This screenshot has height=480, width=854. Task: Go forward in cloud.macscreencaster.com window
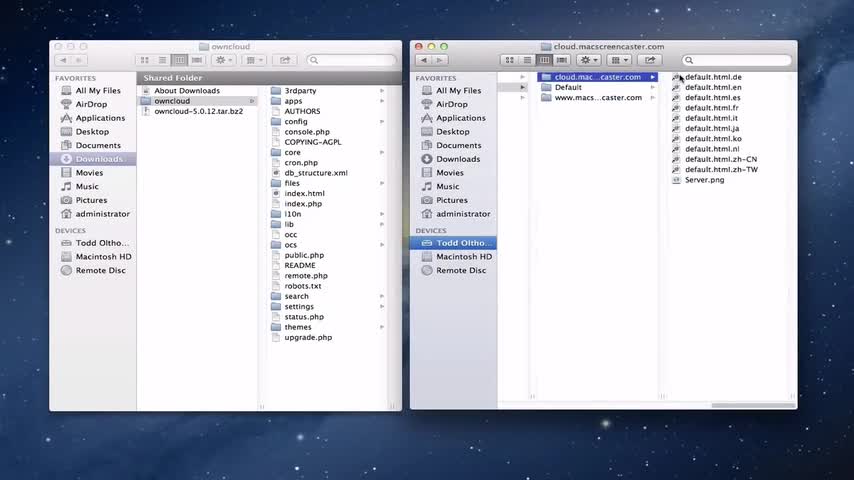[x=440, y=60]
